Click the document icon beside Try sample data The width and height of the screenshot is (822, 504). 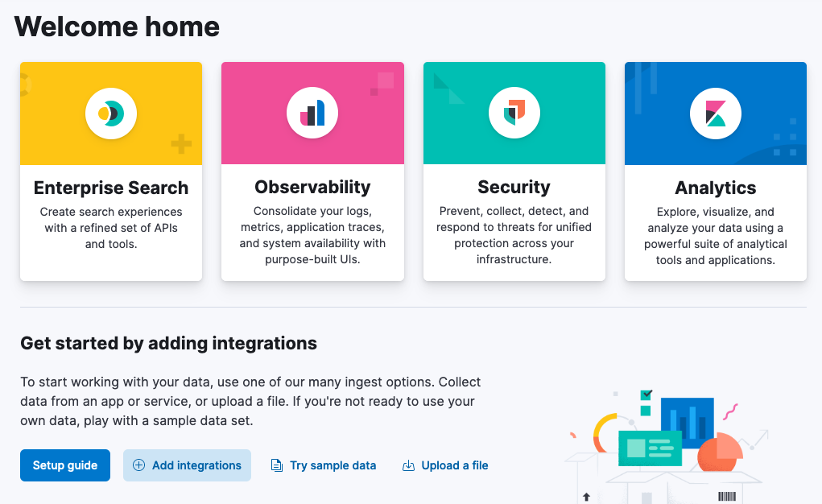pos(277,465)
